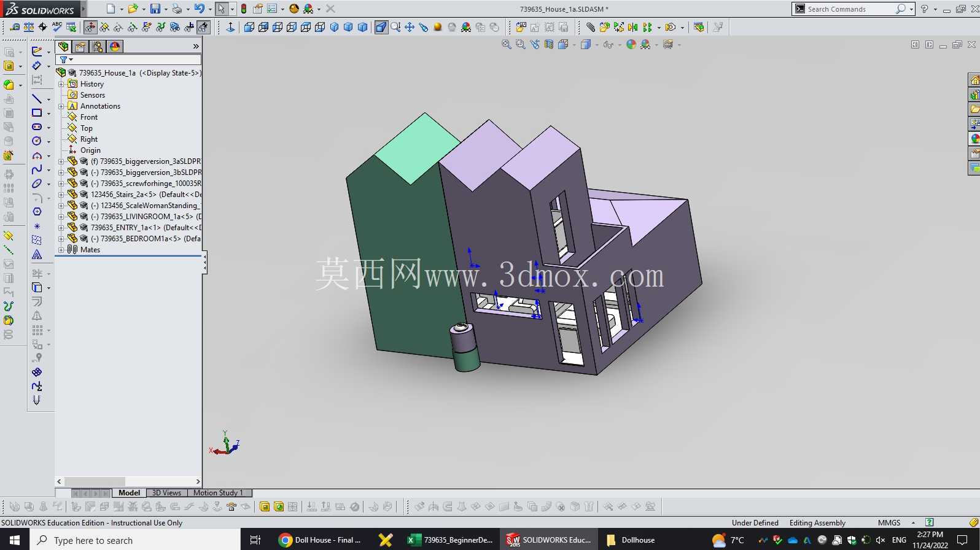This screenshot has width=980, height=550.
Task: Open the Motion Study 1 tab
Action: pyautogui.click(x=218, y=493)
